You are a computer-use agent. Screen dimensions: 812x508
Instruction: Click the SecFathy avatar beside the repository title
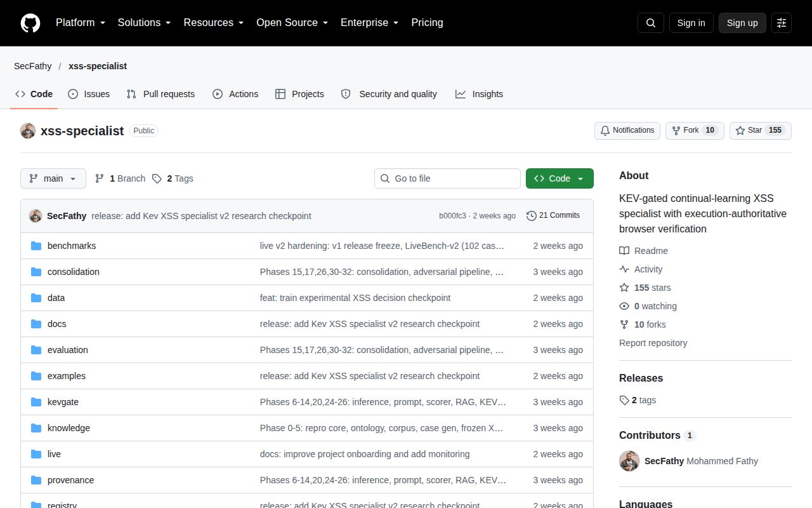coord(28,131)
